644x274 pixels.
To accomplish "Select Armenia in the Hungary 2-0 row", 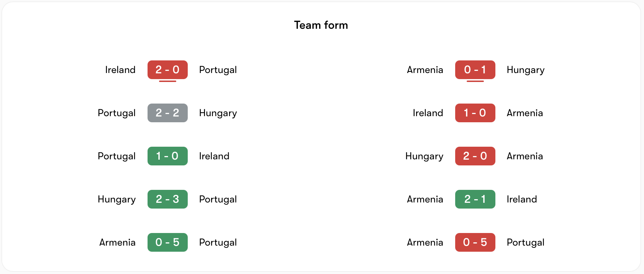I will pyautogui.click(x=524, y=156).
